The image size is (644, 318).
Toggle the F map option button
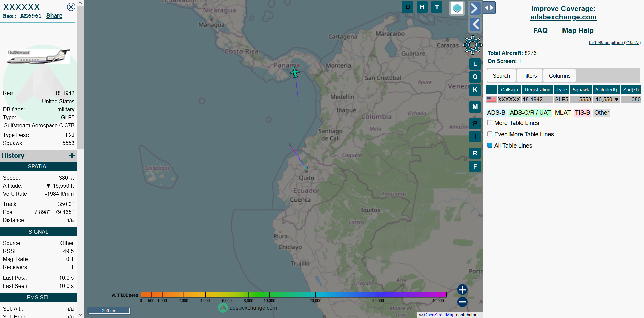[x=475, y=166]
